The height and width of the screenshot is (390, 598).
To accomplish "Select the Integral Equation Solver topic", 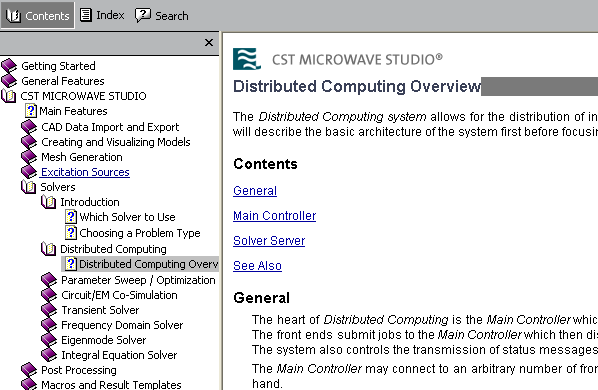I will [119, 355].
